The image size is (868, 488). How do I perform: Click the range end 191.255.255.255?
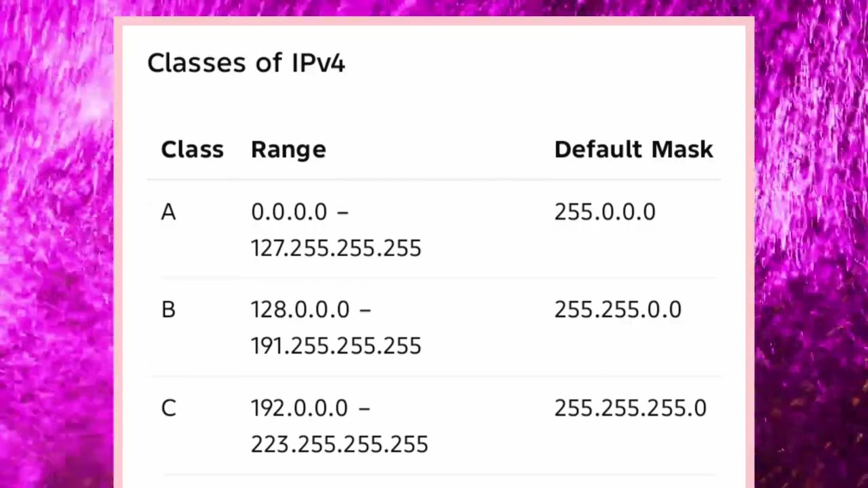tap(336, 346)
